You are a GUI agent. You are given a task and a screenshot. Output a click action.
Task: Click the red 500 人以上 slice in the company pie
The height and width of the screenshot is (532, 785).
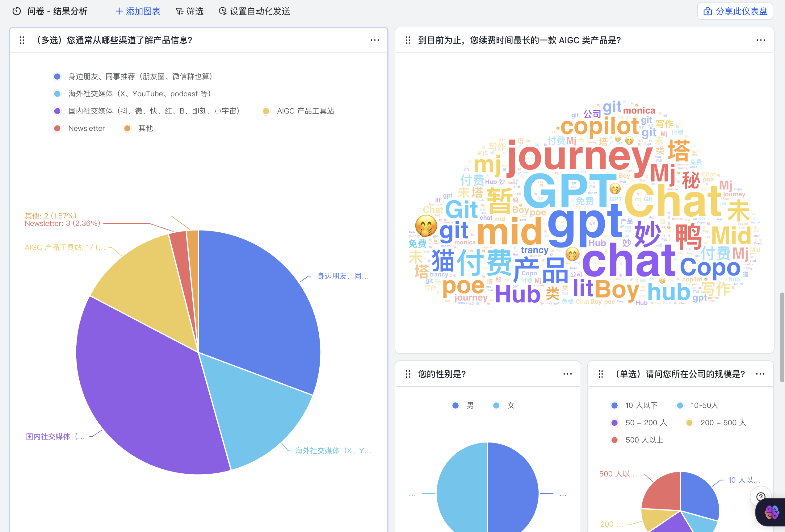click(x=664, y=491)
